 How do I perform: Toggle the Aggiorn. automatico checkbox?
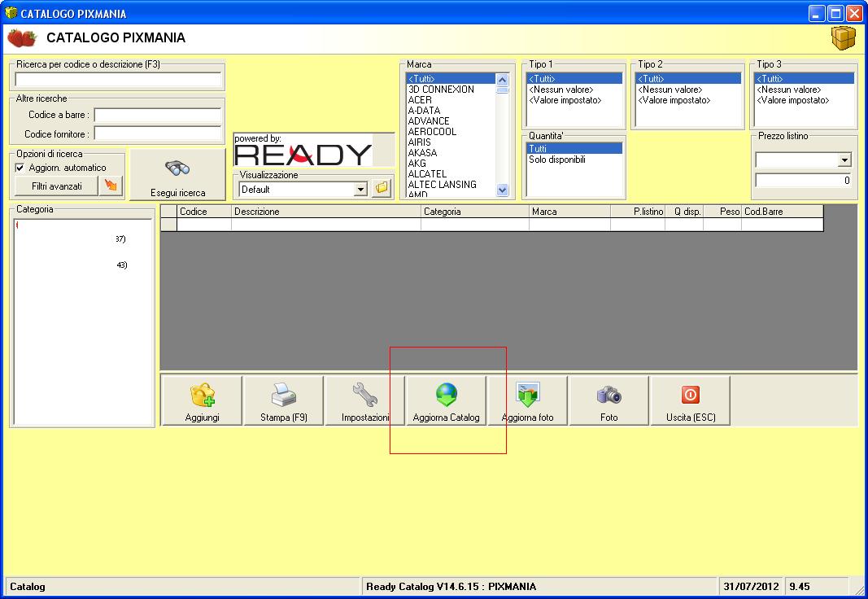(20, 168)
